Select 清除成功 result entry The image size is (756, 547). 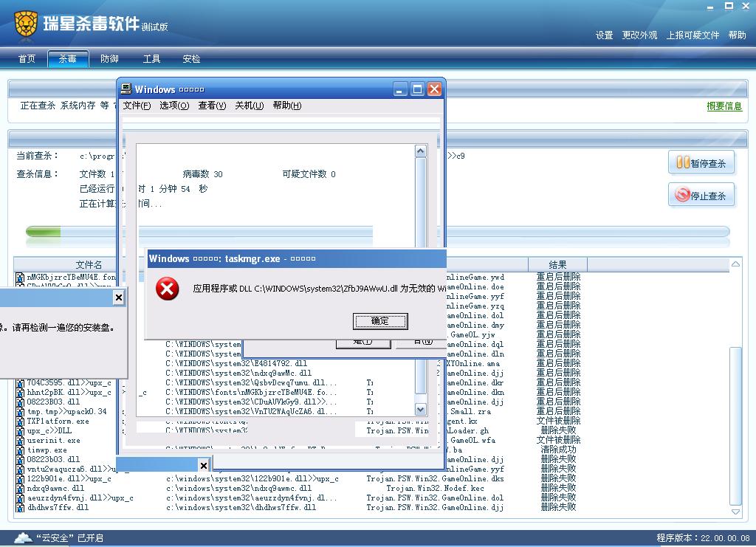point(558,450)
